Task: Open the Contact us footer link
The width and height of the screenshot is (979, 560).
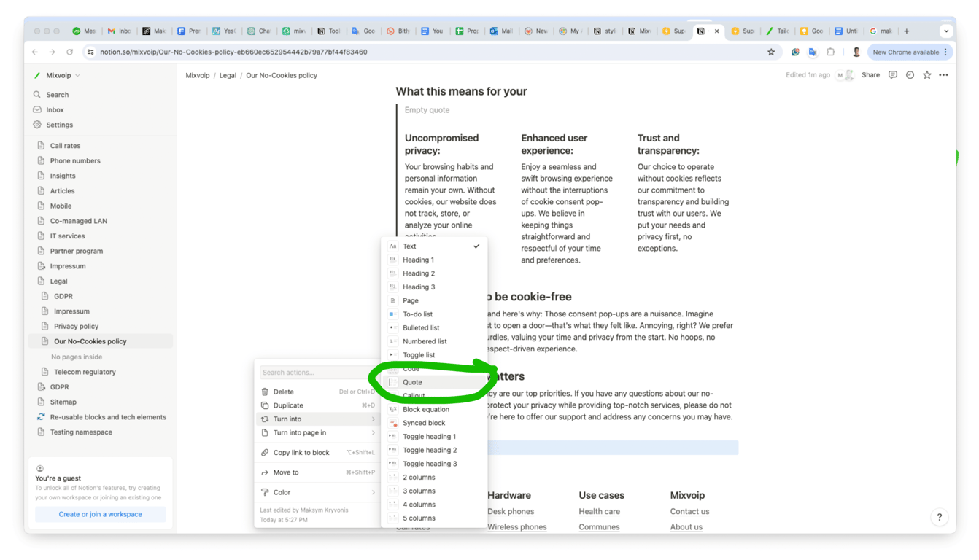Action: point(689,512)
